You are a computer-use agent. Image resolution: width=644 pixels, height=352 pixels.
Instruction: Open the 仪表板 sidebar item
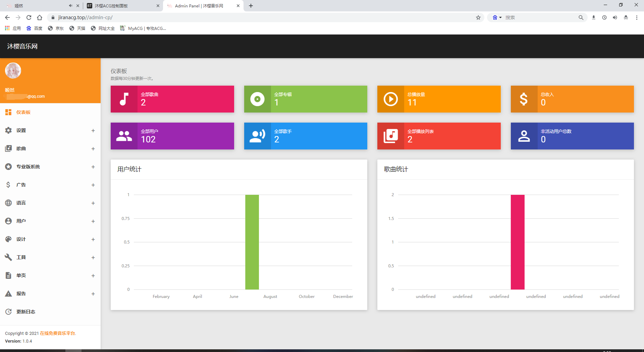(23, 112)
